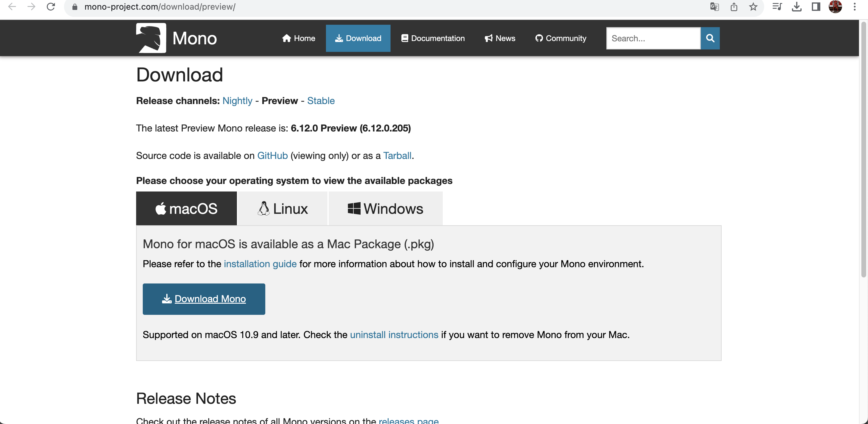Click the browser back arrow

point(12,7)
